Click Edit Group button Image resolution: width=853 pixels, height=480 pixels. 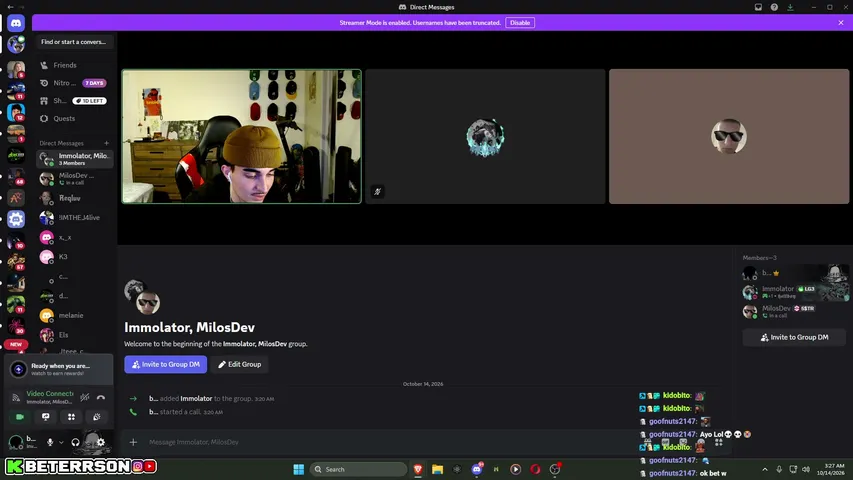(239, 365)
